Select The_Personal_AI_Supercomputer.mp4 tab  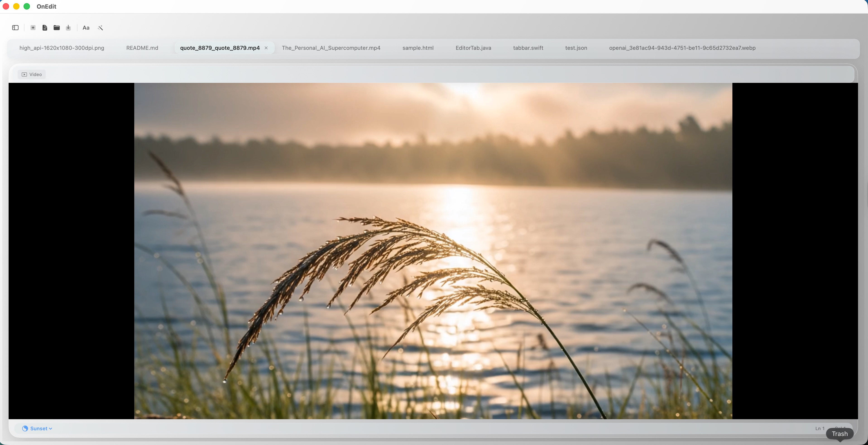tap(331, 48)
